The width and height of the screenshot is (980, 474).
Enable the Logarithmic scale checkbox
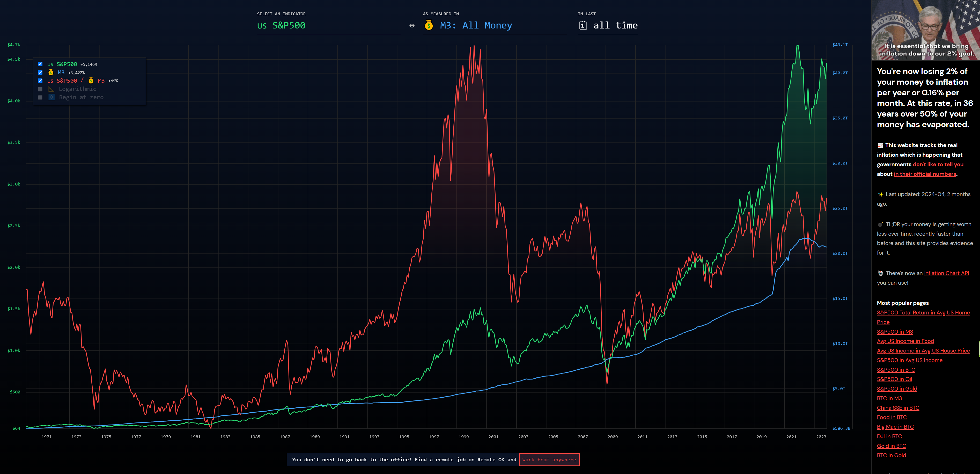40,89
